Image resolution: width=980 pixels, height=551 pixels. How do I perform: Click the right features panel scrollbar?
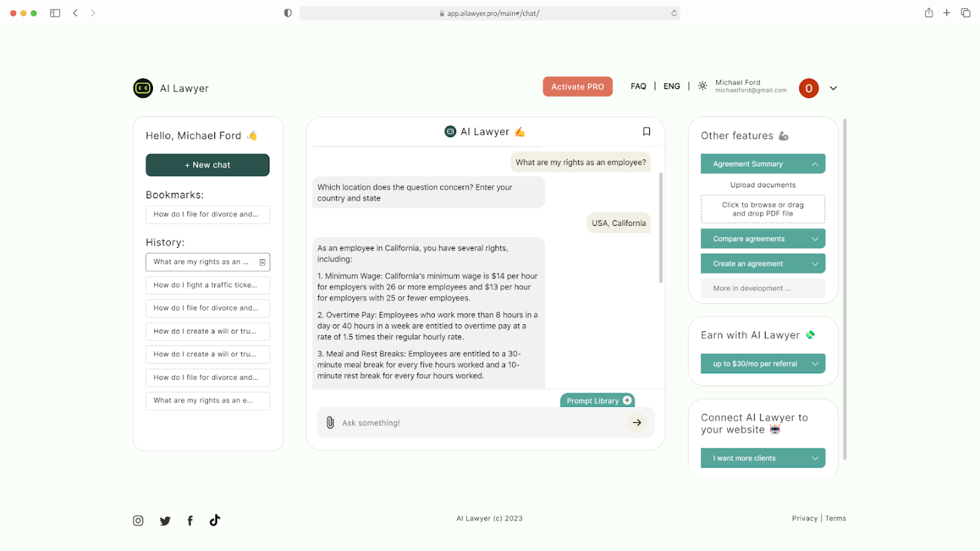click(x=845, y=289)
